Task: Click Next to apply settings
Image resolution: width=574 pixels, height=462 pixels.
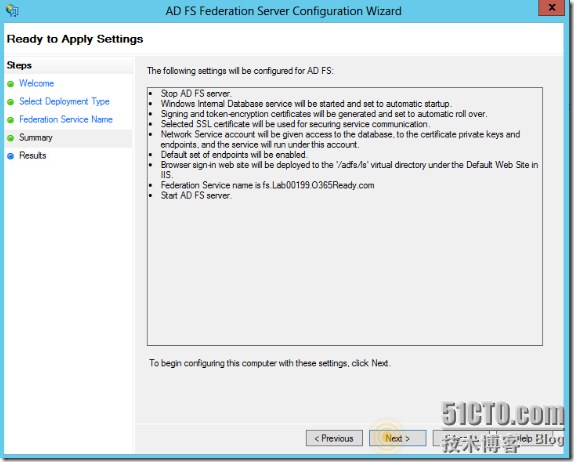Action: (398, 438)
